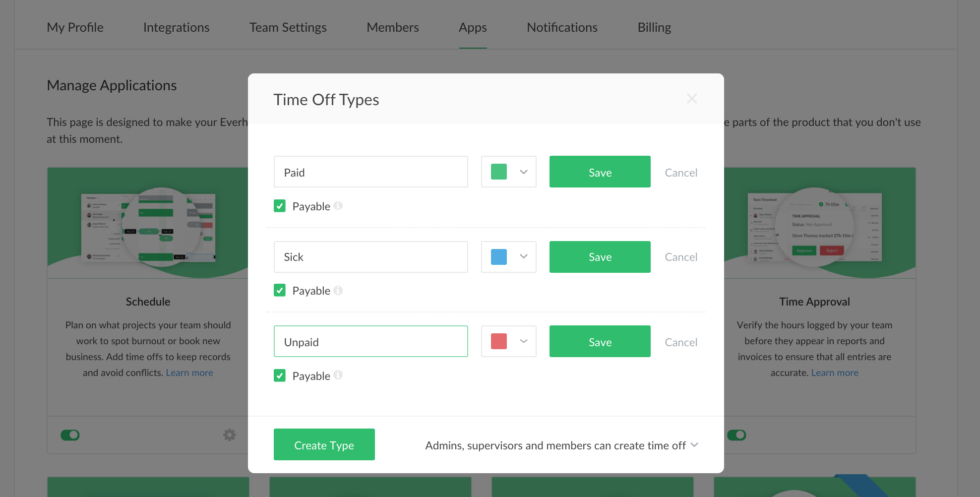Cancel editing the Sick type
Image resolution: width=980 pixels, height=497 pixels.
pos(681,257)
